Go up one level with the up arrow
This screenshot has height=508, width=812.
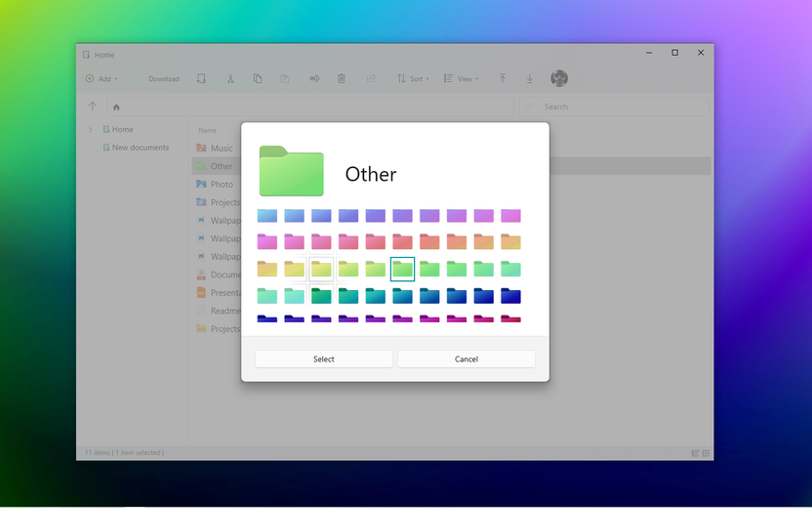tap(92, 106)
